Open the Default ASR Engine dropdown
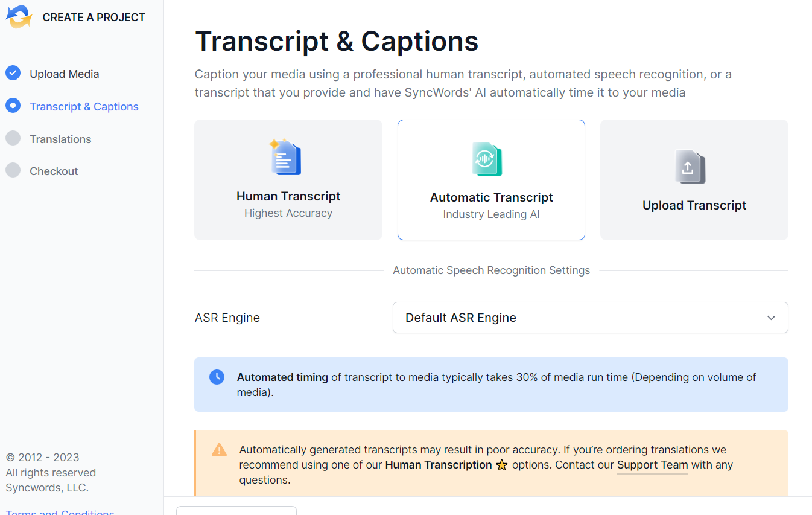812x515 pixels. [x=591, y=318]
